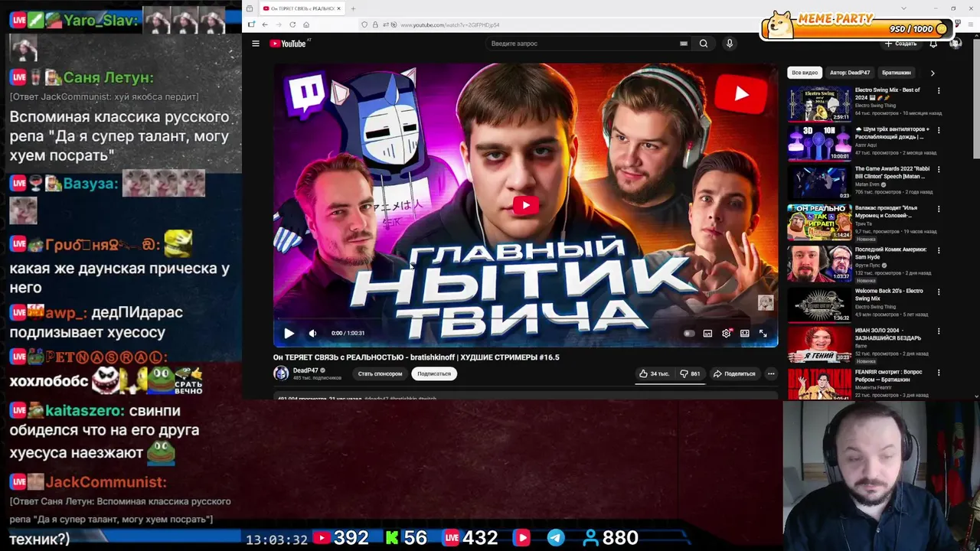Open the Валакас проходит video thumbnail
980x551 pixels.
point(819,223)
